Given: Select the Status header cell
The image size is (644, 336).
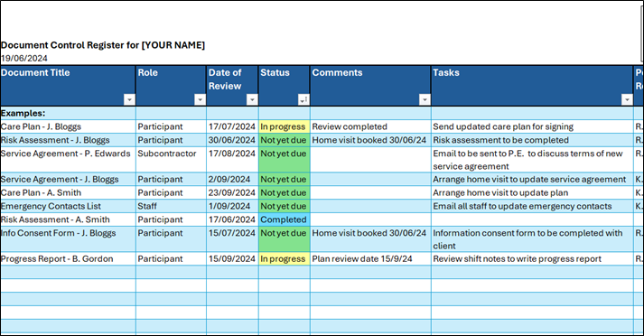Looking at the screenshot, I should 285,86.
